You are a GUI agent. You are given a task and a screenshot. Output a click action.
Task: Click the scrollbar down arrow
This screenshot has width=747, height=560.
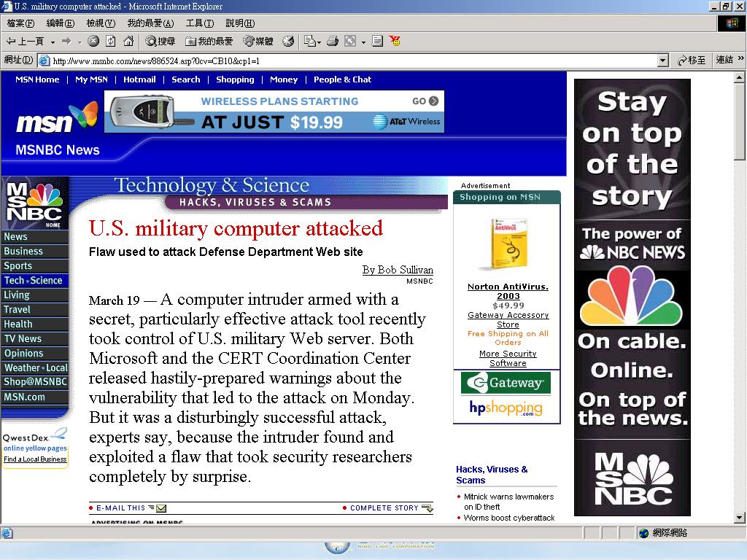click(x=740, y=517)
